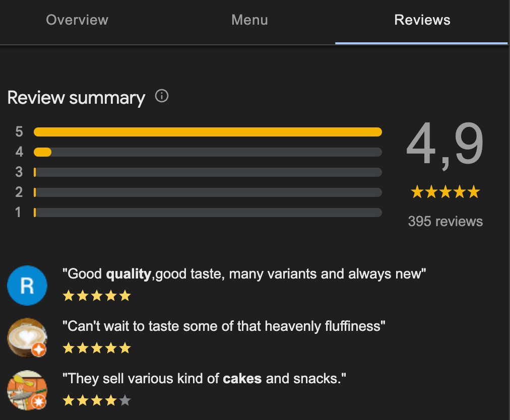This screenshot has height=420, width=510.
Task: Open the "heavenly fluffiness" review snippet
Action: 223,326
